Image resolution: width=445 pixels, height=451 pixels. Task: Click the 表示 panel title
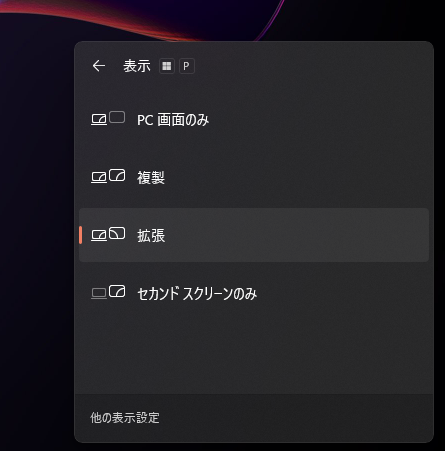coord(137,66)
